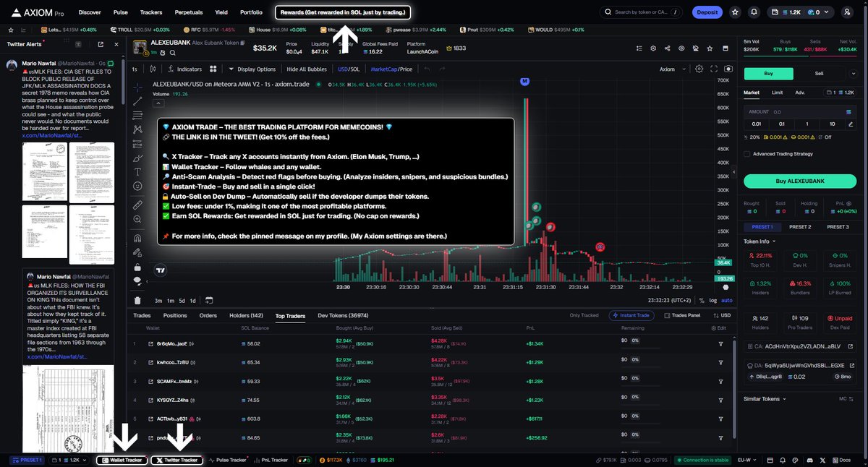Open the 1s timeframe selector
Image resolution: width=868 pixels, height=467 pixels.
(x=135, y=69)
